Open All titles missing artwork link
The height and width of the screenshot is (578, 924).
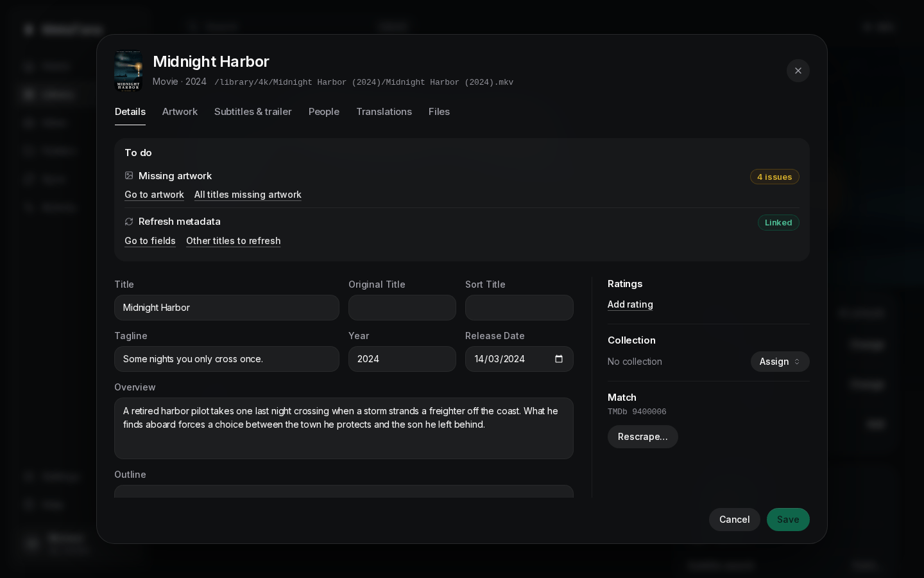click(248, 195)
